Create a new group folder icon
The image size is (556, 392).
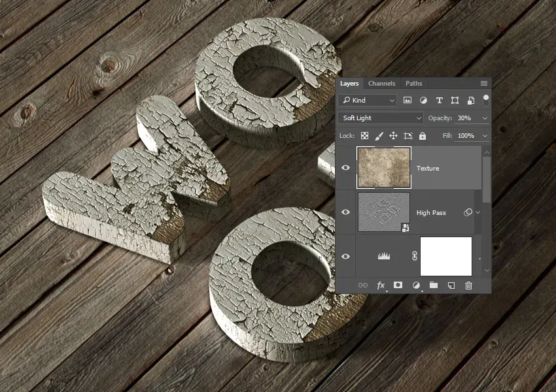433,285
